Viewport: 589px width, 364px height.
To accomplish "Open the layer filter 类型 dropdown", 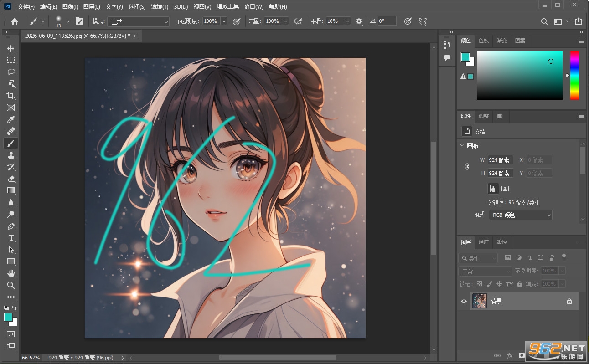I will pos(477,258).
